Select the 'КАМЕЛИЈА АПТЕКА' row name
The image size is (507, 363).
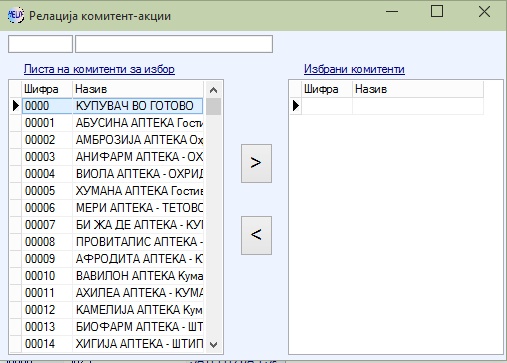tap(138, 310)
